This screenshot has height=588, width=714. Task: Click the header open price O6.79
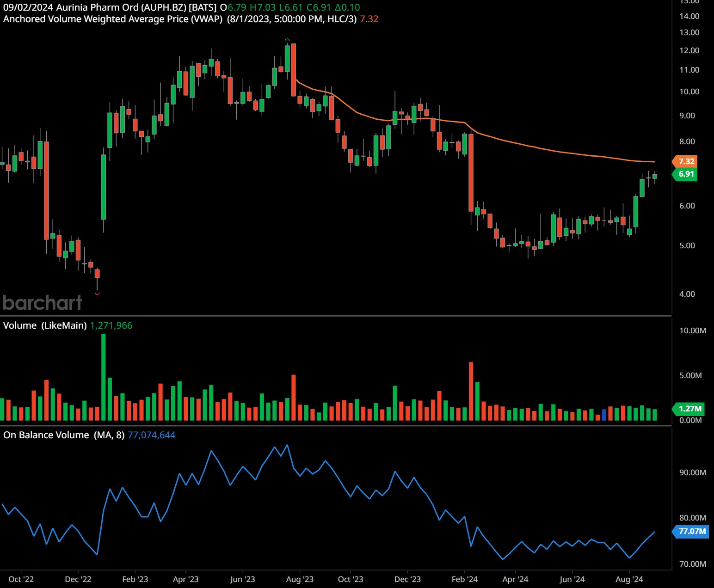point(234,7)
